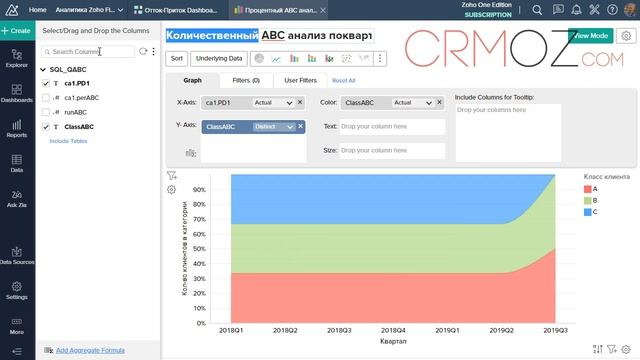
Task: Open the Reports sidebar section
Action: [x=17, y=129]
